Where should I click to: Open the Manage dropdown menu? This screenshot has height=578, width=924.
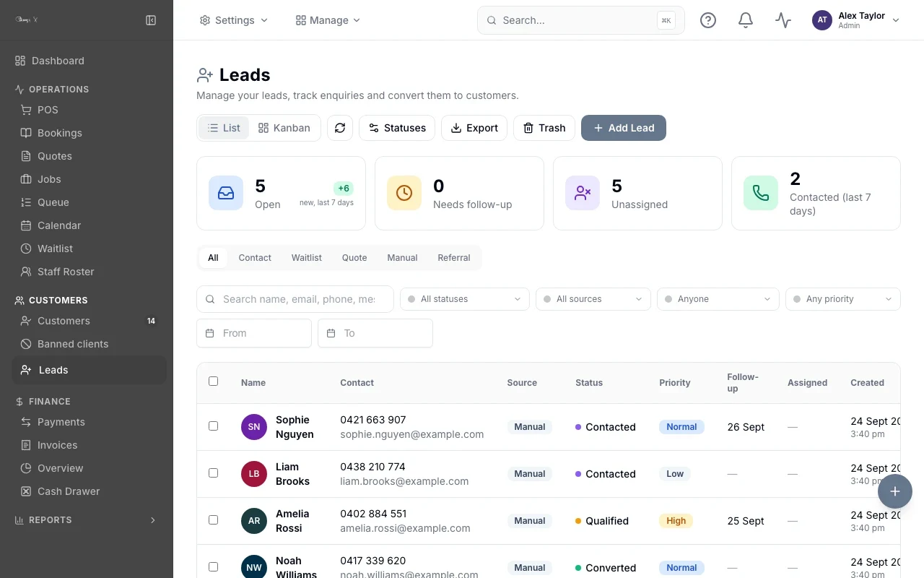pos(328,20)
